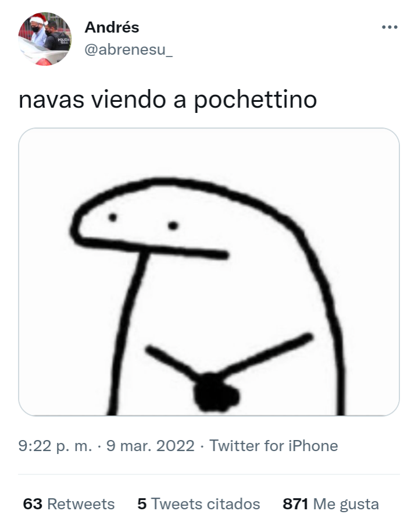Screen dimensions: 418x532
Task: View the 871 Me gusta list
Action: tap(331, 504)
